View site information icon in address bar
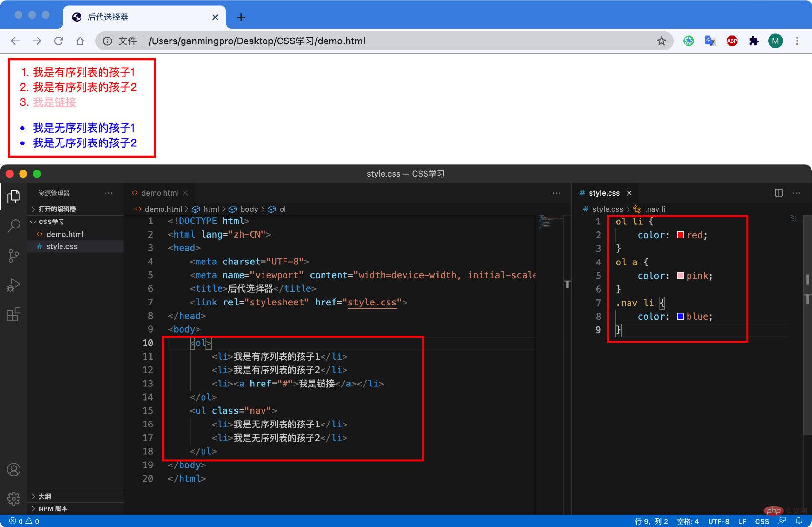This screenshot has width=812, height=527. coord(107,41)
